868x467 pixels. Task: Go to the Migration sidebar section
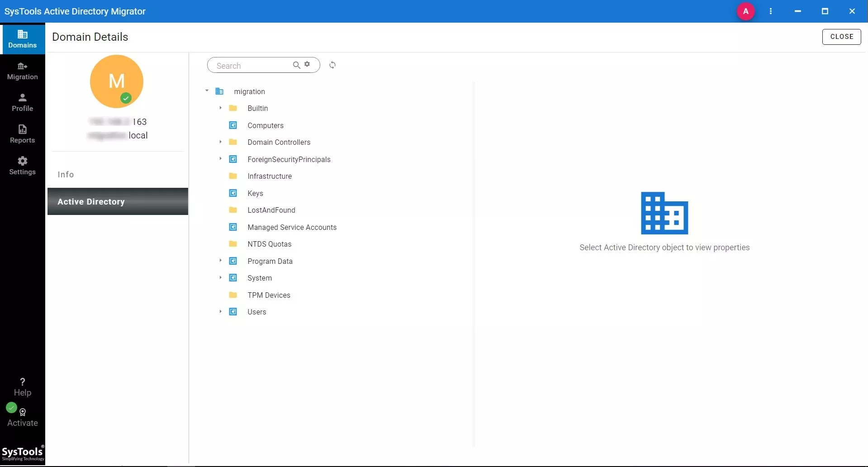(22, 71)
